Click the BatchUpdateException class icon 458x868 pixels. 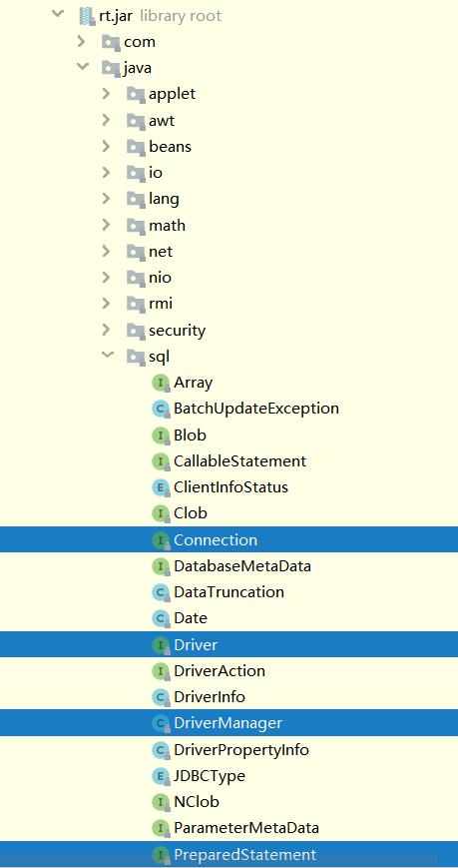[x=160, y=409]
